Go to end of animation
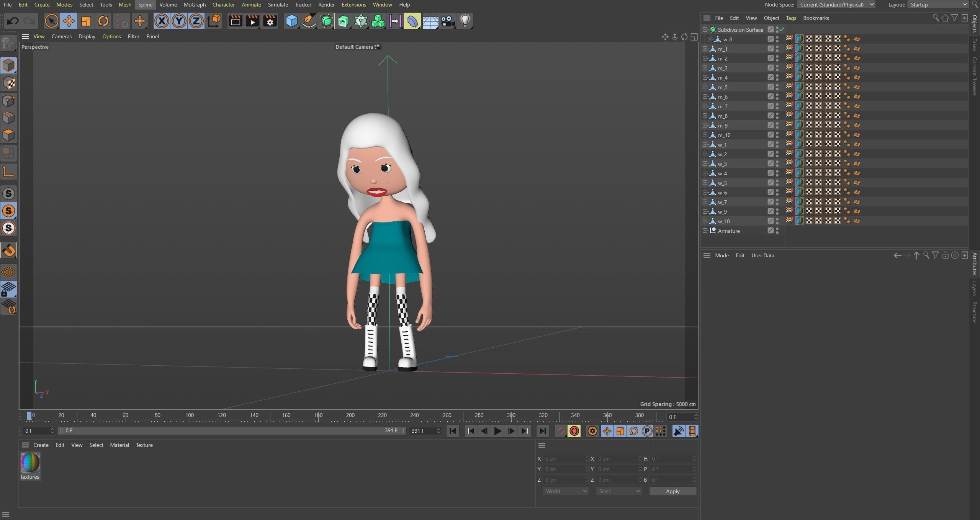The height and width of the screenshot is (520, 980). pyautogui.click(x=542, y=431)
